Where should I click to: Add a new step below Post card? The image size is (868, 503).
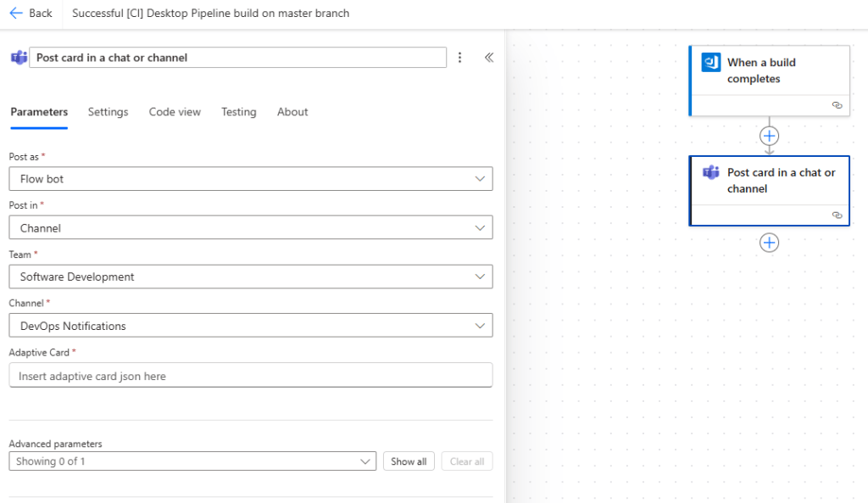(x=769, y=243)
